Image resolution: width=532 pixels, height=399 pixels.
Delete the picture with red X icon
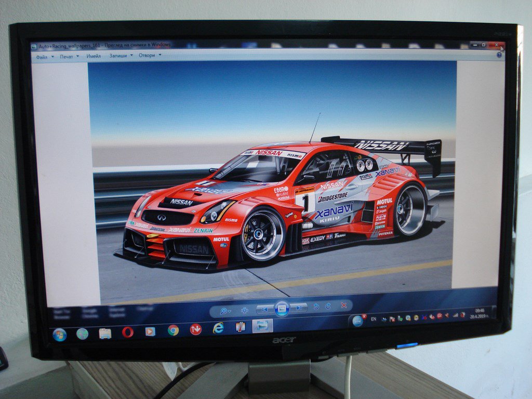pyautogui.click(x=344, y=305)
